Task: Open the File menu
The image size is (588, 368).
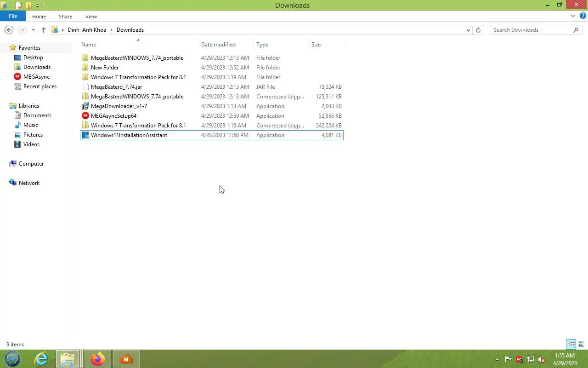Action: point(13,16)
